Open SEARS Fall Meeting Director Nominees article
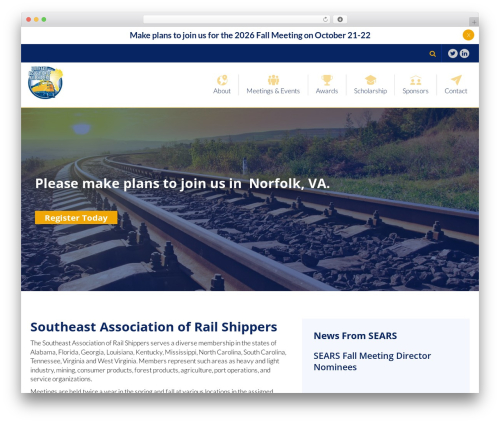 (x=372, y=361)
